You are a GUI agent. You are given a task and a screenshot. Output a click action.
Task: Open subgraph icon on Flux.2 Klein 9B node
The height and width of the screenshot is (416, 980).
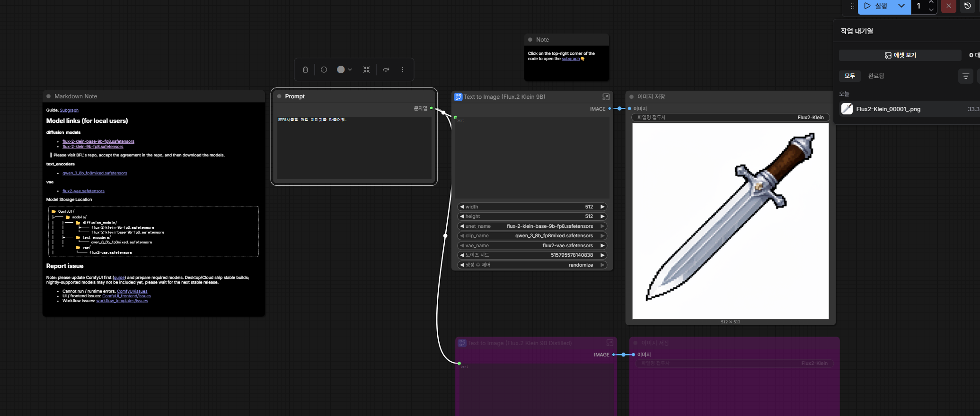(606, 97)
